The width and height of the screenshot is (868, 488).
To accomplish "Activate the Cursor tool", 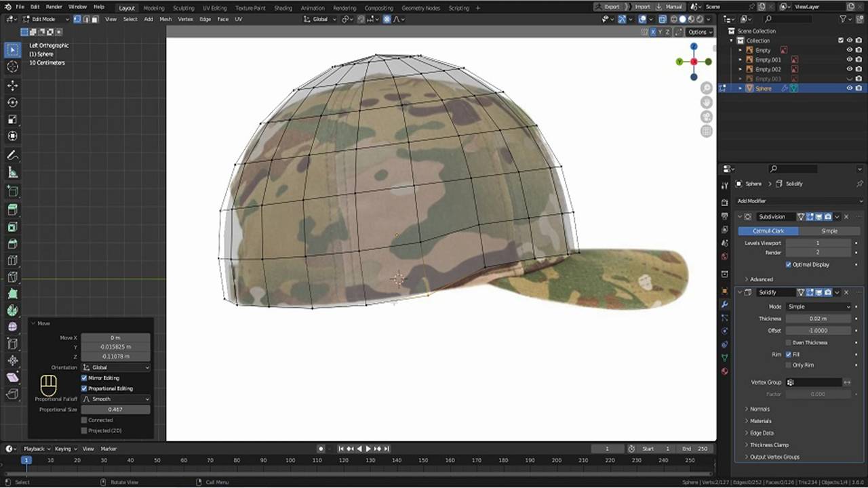I will point(12,66).
